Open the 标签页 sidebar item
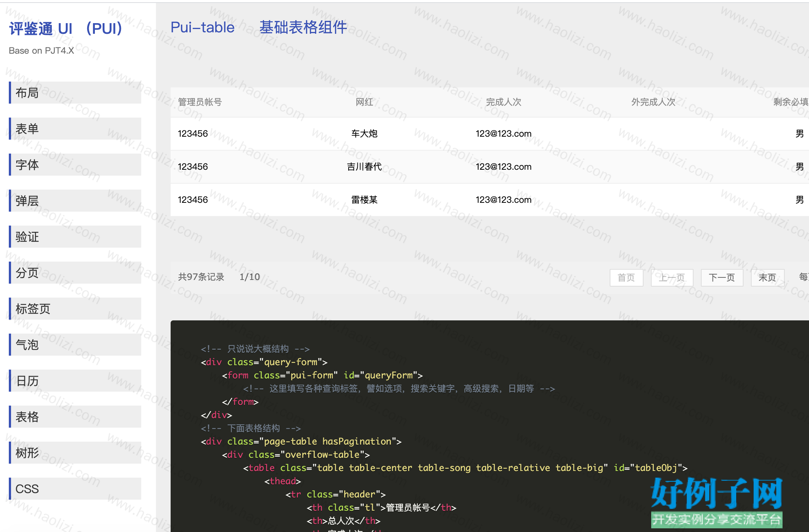Image resolution: width=809 pixels, height=532 pixels. click(75, 309)
